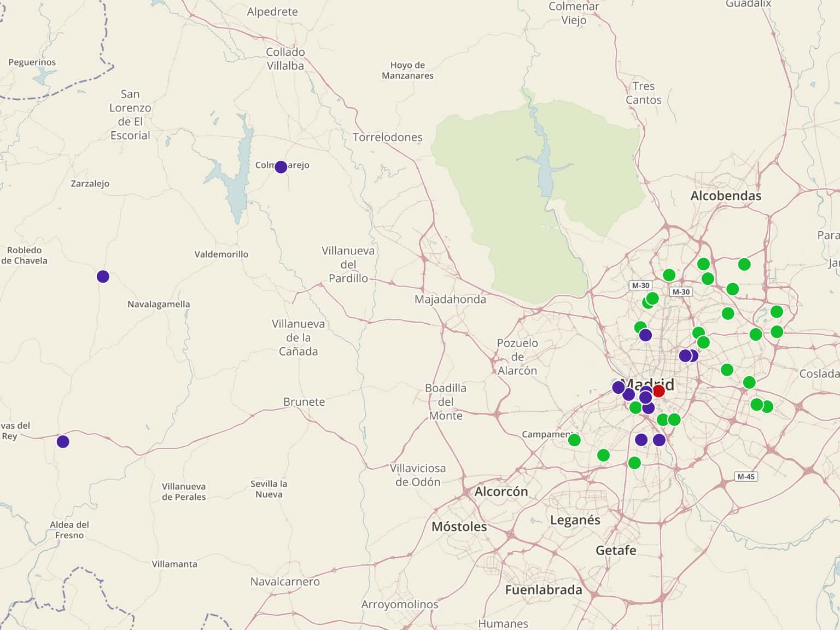
Task: Select the purple marker in the far southwest
Action: (x=63, y=441)
